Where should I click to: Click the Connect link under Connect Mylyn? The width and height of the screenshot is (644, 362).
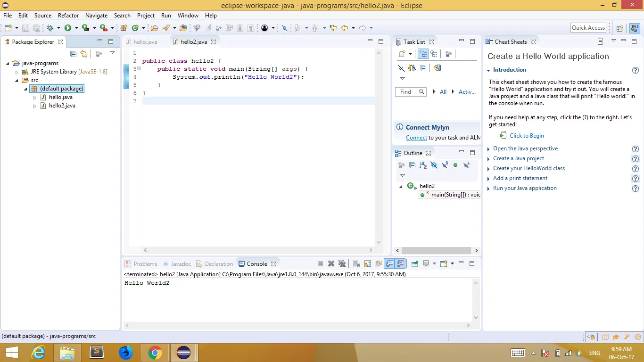416,138
